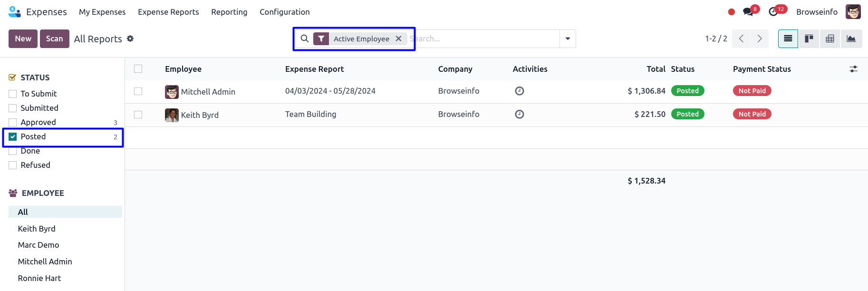
Task: Uncheck the Posted status filter
Action: tap(13, 137)
